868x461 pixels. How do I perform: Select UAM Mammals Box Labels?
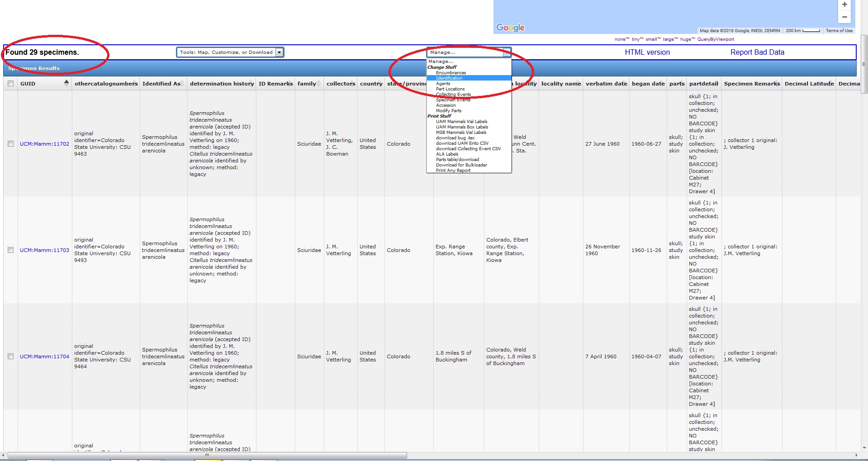coord(462,127)
